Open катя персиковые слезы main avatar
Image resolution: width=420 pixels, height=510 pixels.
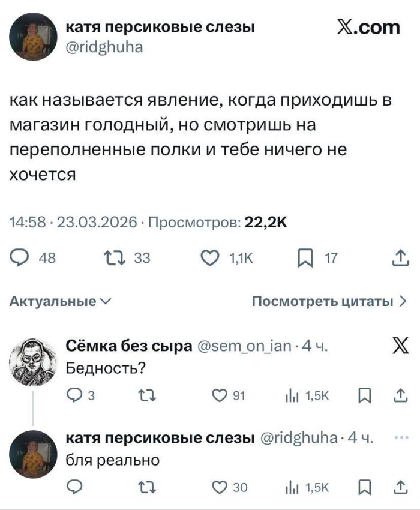point(33,37)
